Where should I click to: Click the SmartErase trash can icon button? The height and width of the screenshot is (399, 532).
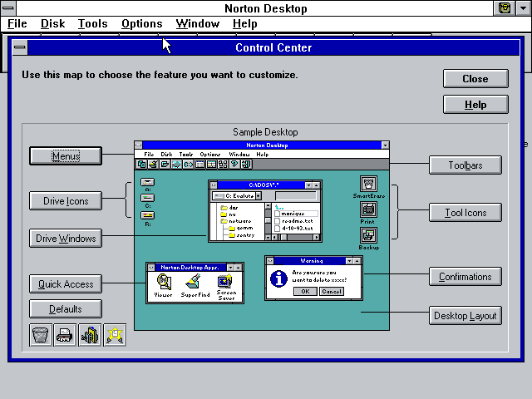(x=41, y=335)
